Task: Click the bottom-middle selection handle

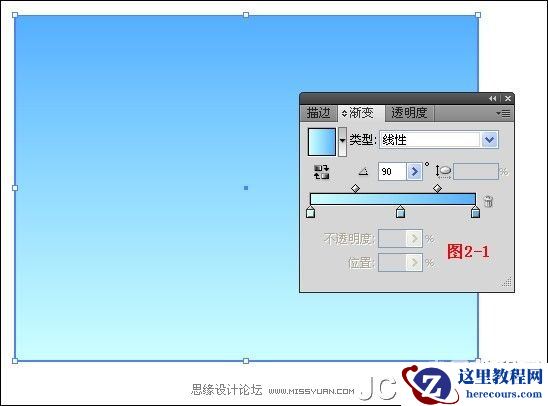Action: (x=246, y=361)
